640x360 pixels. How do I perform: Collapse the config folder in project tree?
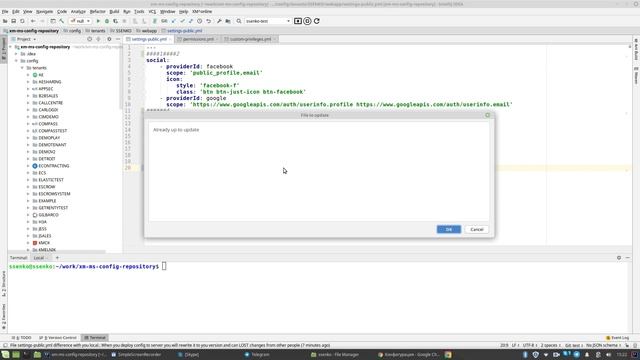(x=16, y=61)
